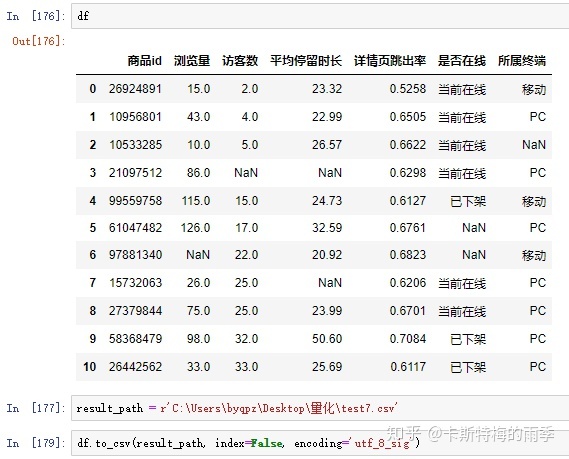This screenshot has width=569, height=459.
Task: Click the 22.99 average stay cell
Action: (327, 117)
